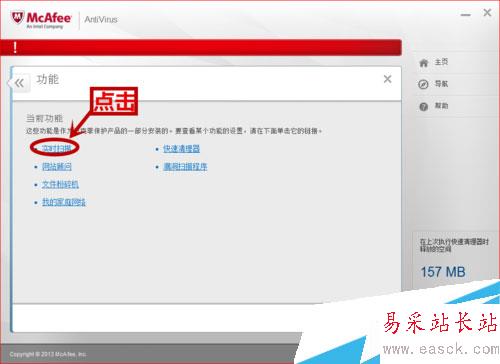Screen dimensions: 500x364
Task: Close the 功能 panel with its X
Action: pos(387,79)
